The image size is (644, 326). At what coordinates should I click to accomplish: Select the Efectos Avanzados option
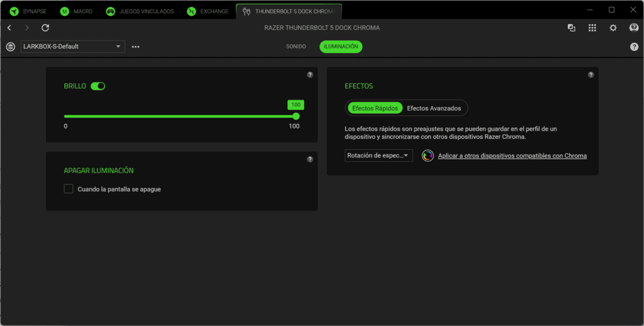click(x=434, y=108)
